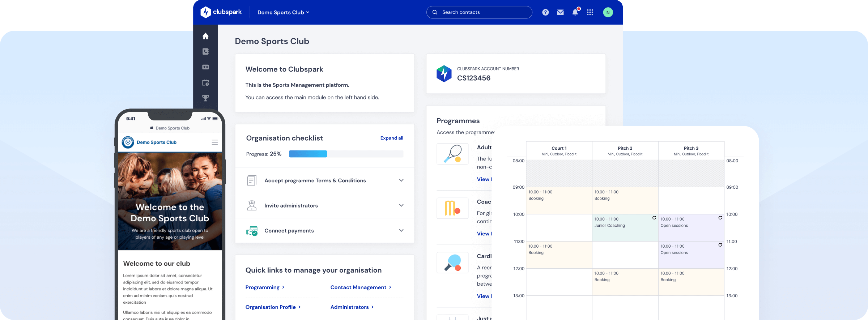Select the Pitch 2 column header
Image resolution: width=868 pixels, height=320 pixels.
click(x=625, y=151)
